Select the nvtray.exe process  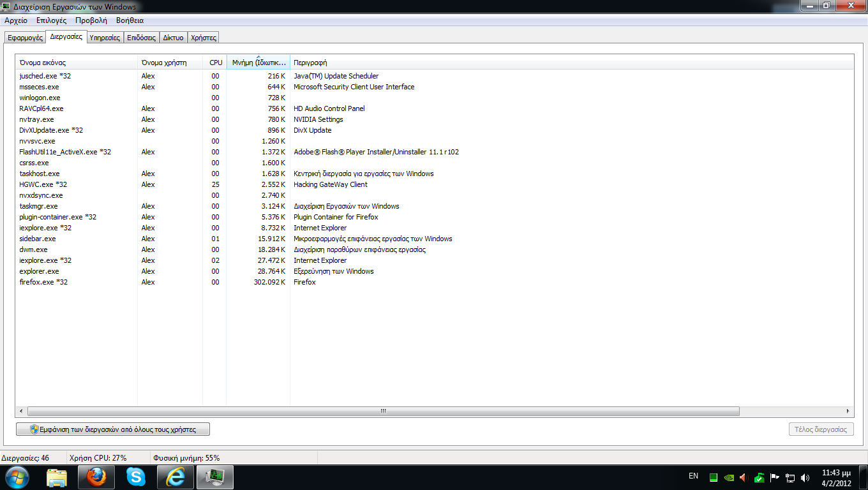coord(435,119)
